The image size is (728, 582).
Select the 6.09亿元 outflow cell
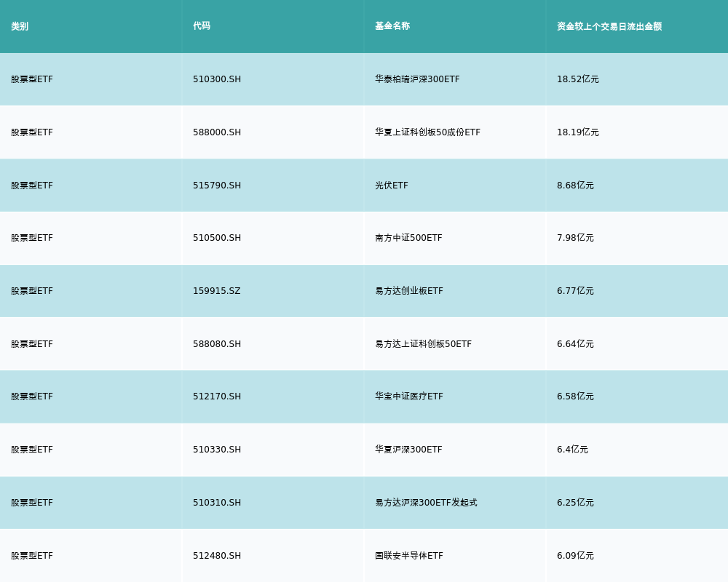(575, 556)
